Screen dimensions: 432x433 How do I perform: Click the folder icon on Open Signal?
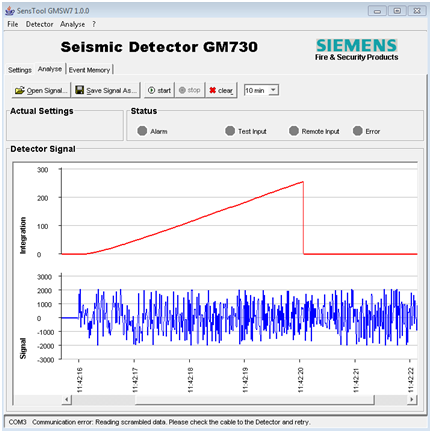click(x=20, y=90)
